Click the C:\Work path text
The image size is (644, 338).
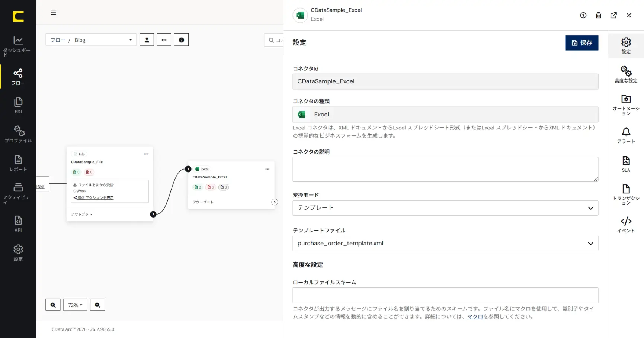click(x=80, y=191)
